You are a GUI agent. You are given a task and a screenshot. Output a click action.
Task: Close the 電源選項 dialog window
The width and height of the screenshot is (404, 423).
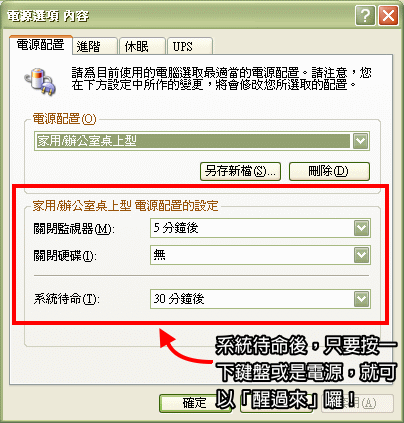[x=388, y=16]
